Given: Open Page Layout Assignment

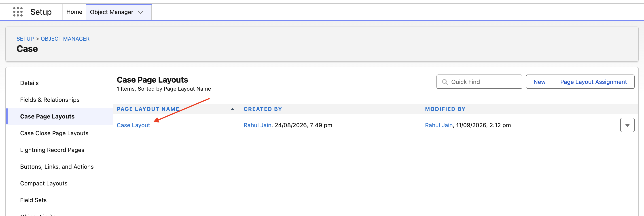Looking at the screenshot, I should [x=593, y=82].
